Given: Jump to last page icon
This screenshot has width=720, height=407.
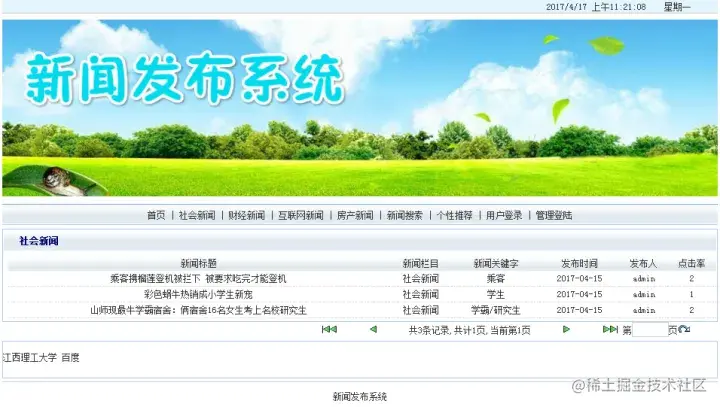Looking at the screenshot, I should 610,329.
